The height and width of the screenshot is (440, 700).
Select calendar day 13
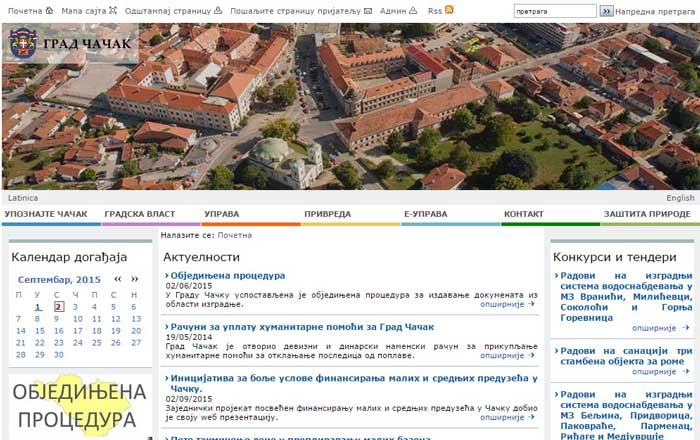coord(136,319)
